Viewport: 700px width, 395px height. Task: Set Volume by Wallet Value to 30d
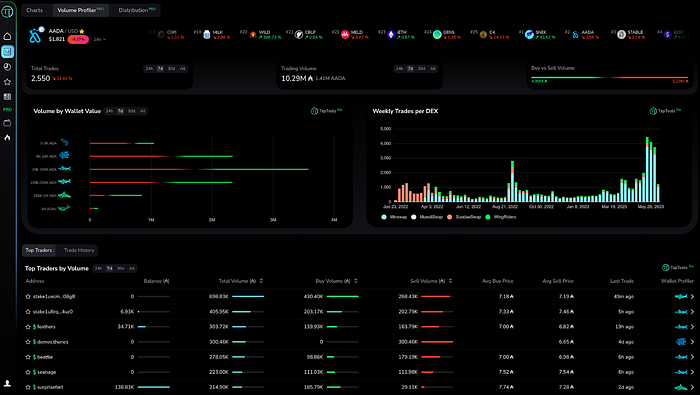131,111
